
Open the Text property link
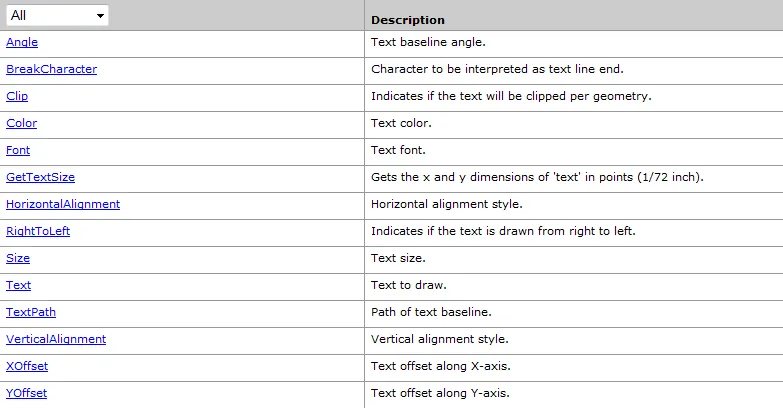[x=18, y=285]
